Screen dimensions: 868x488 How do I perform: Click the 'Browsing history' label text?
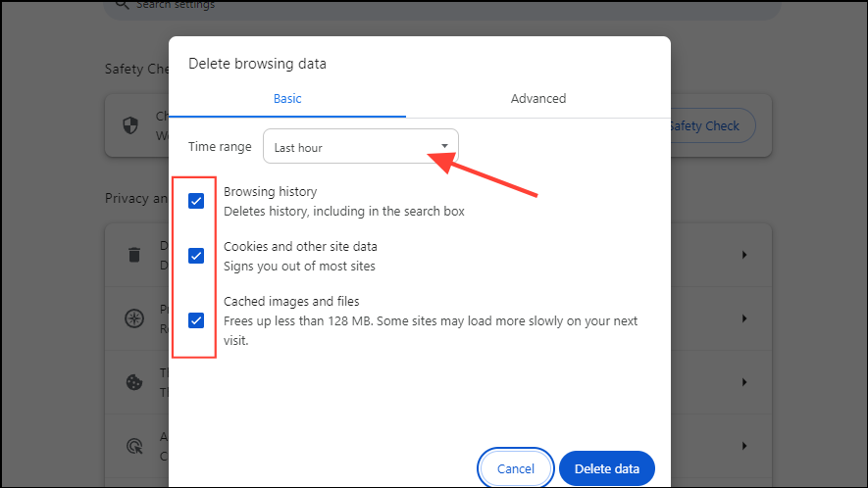click(270, 192)
